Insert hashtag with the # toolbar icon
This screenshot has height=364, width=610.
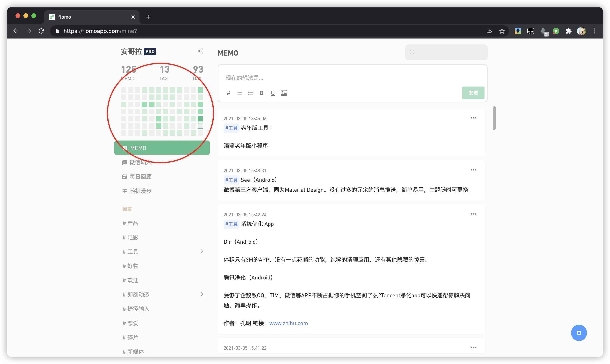(228, 93)
